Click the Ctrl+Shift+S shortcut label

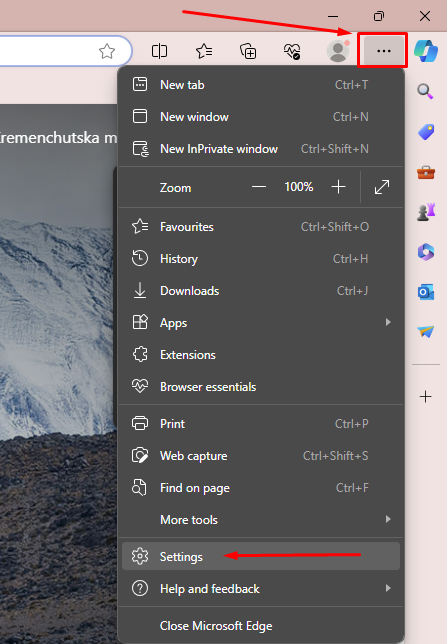coord(335,456)
